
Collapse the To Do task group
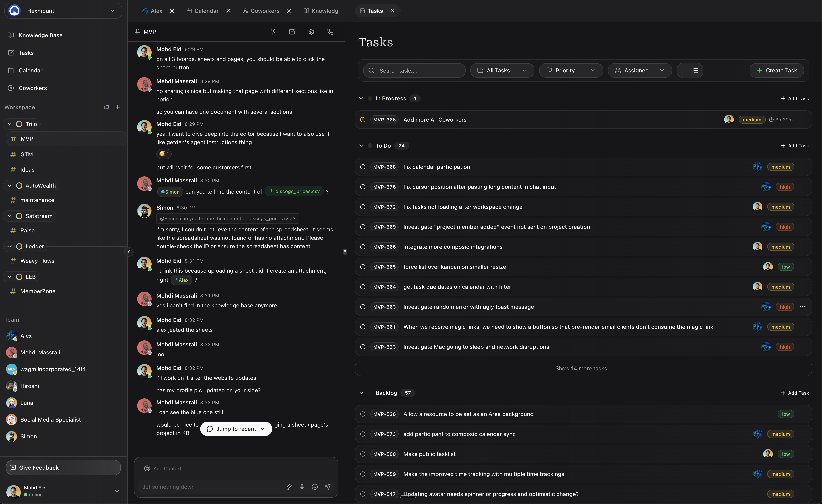coord(361,145)
